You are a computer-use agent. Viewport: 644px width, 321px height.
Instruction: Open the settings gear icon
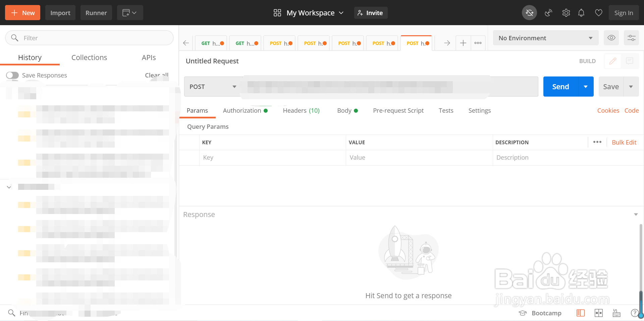tap(566, 13)
